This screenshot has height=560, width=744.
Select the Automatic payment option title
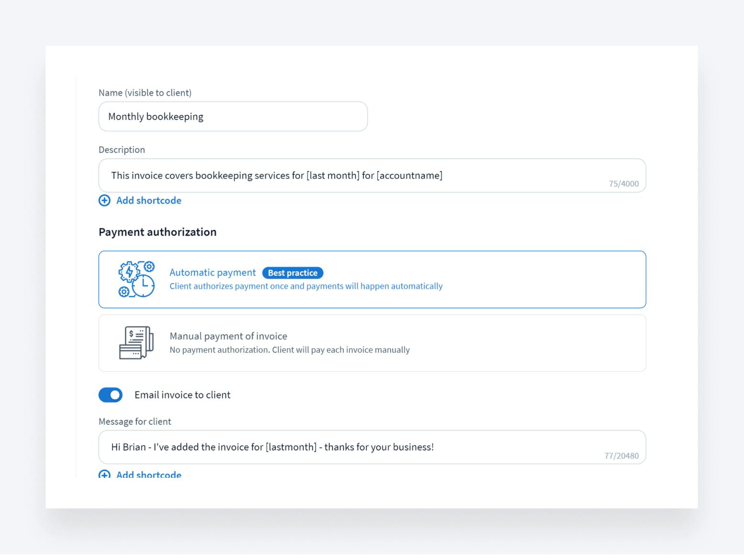(212, 273)
